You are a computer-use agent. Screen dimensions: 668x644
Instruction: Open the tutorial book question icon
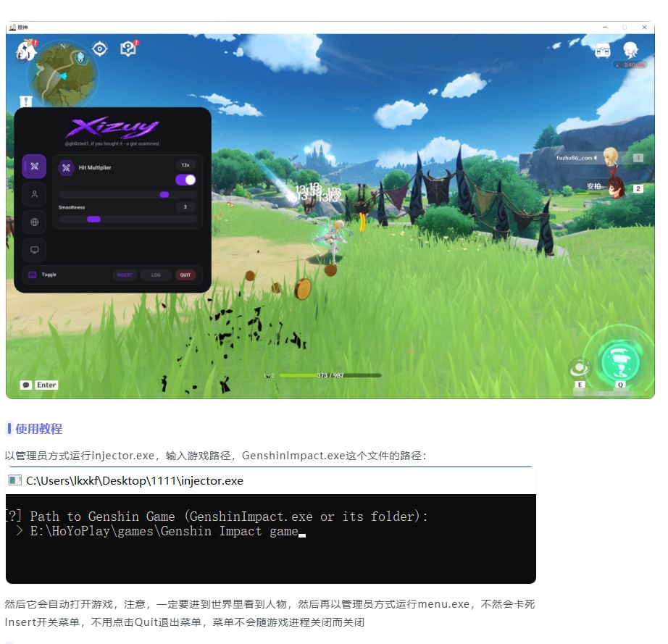click(x=128, y=49)
